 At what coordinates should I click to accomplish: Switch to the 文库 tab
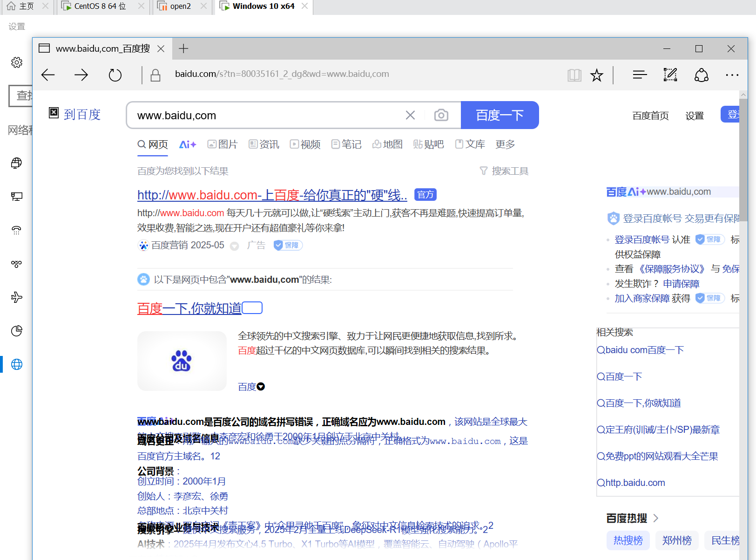pos(470,144)
